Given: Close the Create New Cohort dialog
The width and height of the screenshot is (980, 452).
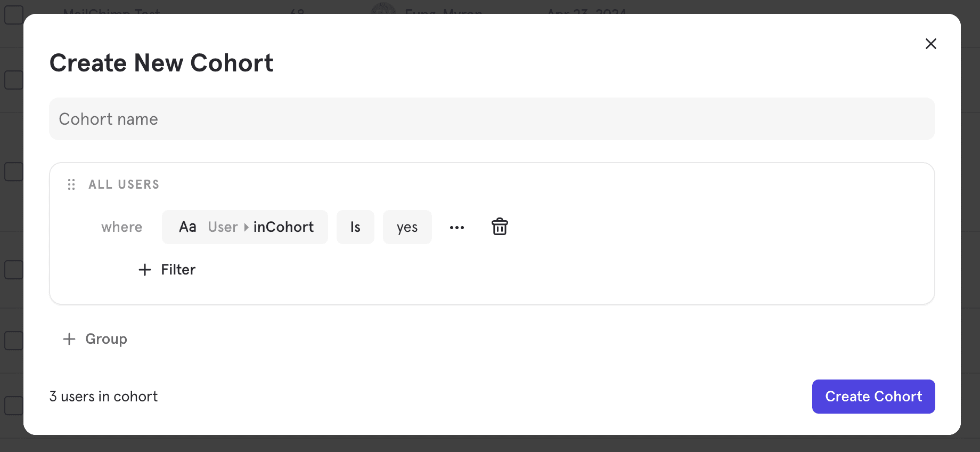Looking at the screenshot, I should pyautogui.click(x=930, y=44).
